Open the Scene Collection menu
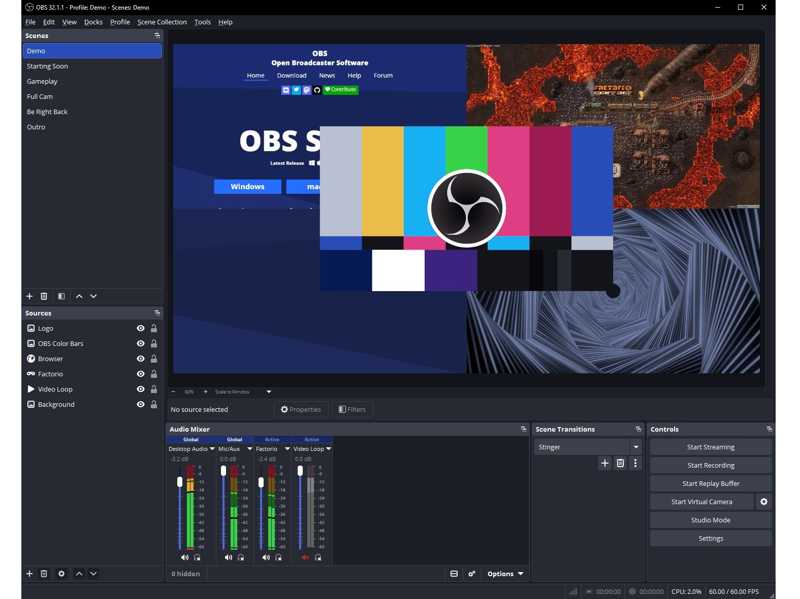Image resolution: width=800 pixels, height=599 pixels. coord(162,22)
